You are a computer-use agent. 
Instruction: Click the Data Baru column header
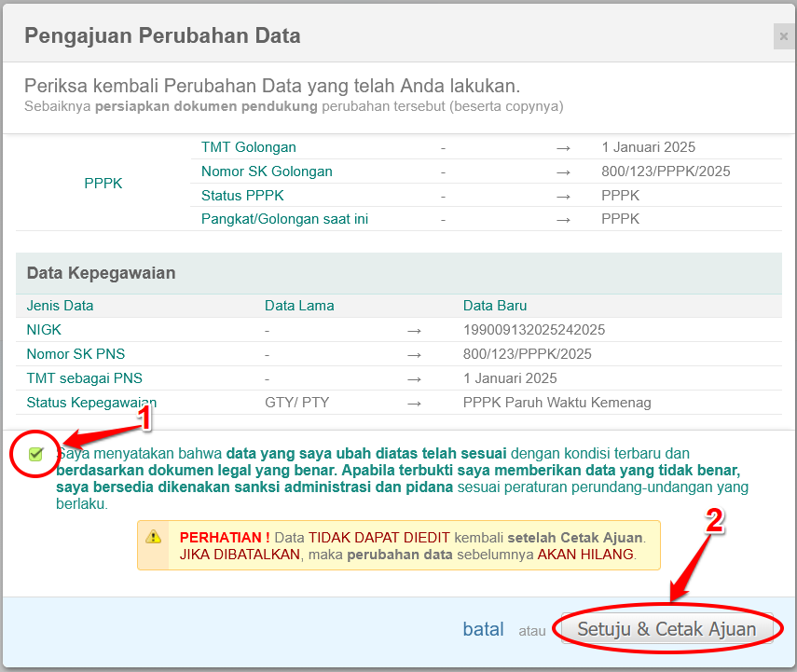494,306
